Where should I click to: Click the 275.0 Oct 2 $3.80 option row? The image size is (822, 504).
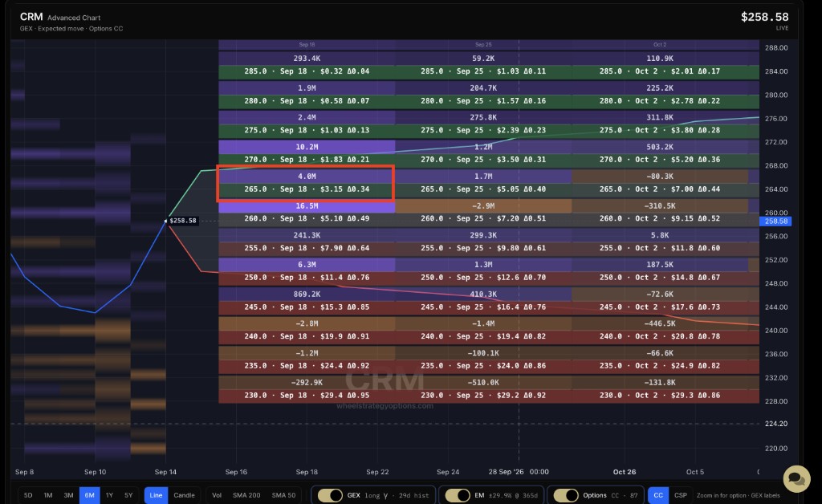660,130
